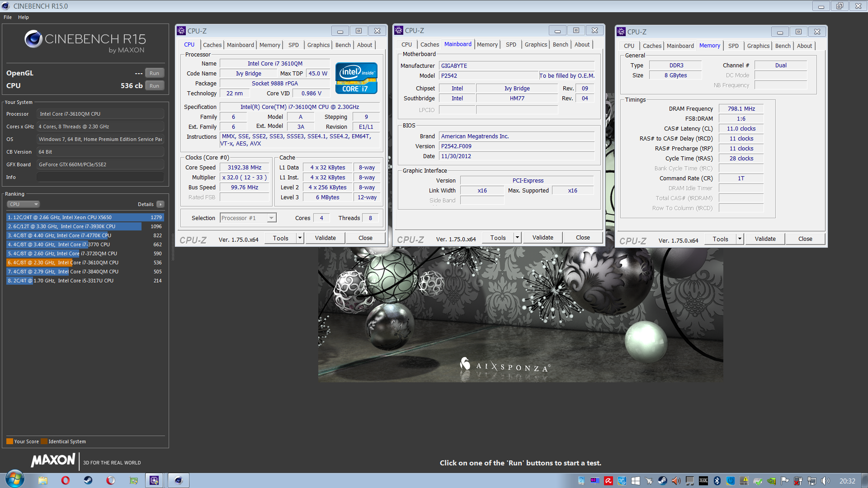Open the white-red Opera taskbar icon

click(111, 480)
